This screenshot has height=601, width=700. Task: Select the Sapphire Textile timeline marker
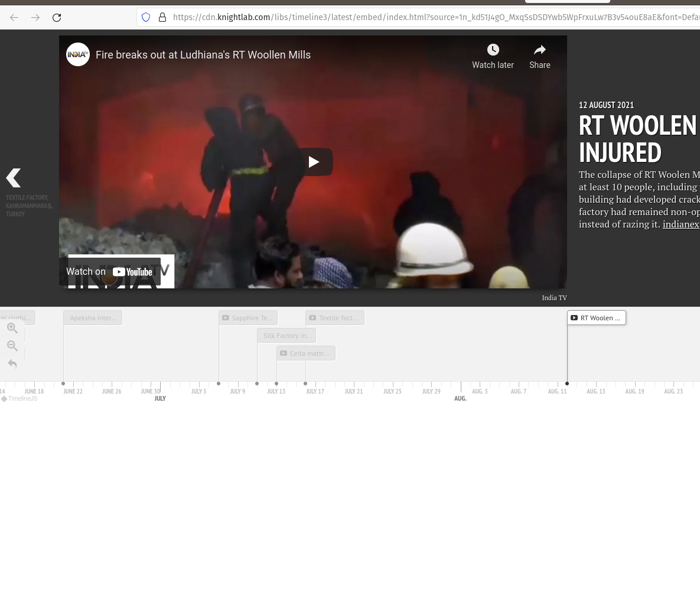point(248,318)
